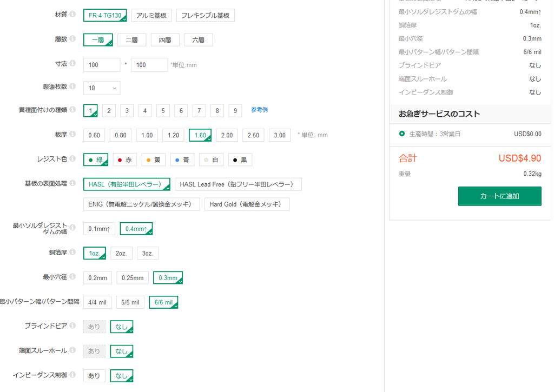554x392 pixels.
Task: Select the アルミ基板 material option
Action: (153, 15)
